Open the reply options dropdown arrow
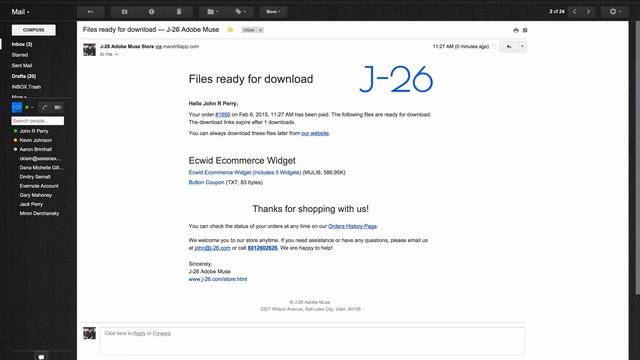Viewport: 640px width, 360px height. click(x=522, y=47)
